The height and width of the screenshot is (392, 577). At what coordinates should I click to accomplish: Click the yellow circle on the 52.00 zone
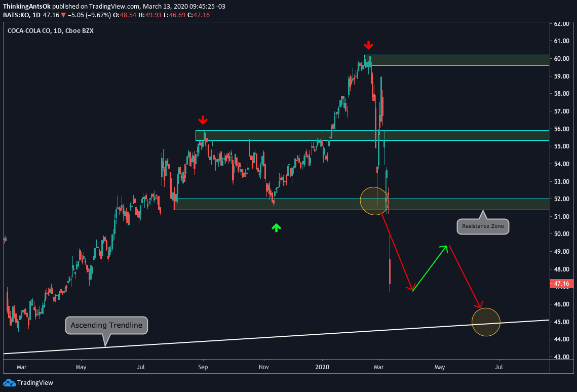[x=374, y=201]
